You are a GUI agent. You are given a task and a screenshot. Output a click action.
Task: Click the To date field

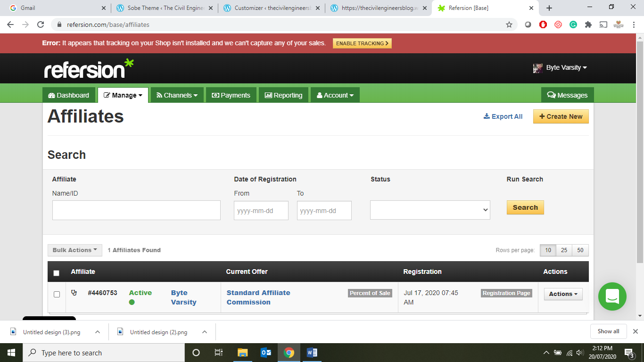click(x=324, y=210)
